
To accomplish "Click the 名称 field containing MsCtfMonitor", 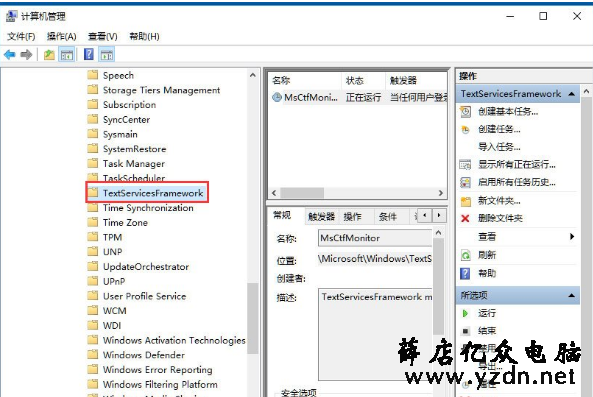I will 375,238.
